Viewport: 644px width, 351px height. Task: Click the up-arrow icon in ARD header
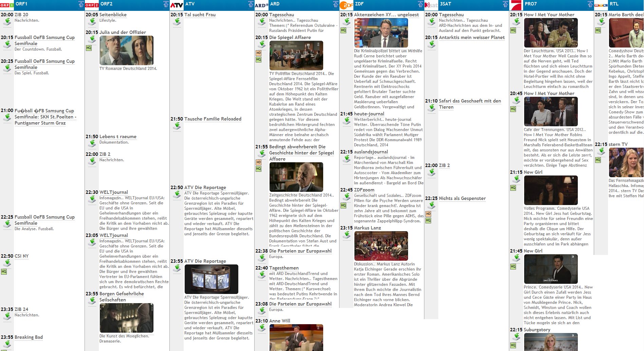pyautogui.click(x=335, y=4)
